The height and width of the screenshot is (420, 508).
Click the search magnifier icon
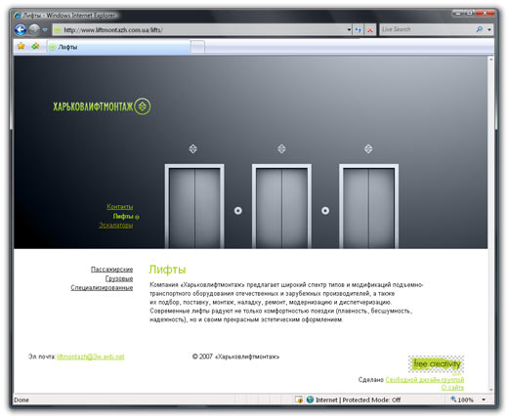click(480, 29)
